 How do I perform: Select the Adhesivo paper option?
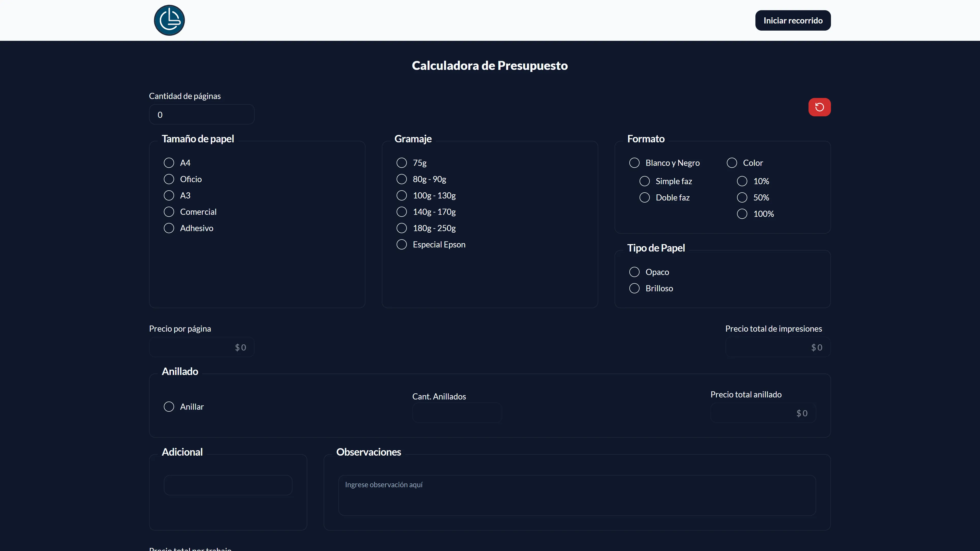point(169,228)
